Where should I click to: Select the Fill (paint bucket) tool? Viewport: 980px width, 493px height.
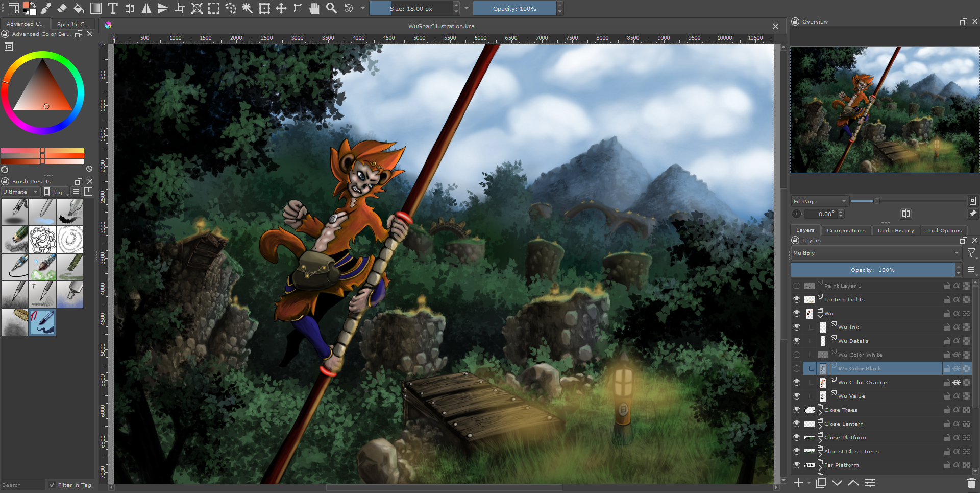[x=79, y=8]
